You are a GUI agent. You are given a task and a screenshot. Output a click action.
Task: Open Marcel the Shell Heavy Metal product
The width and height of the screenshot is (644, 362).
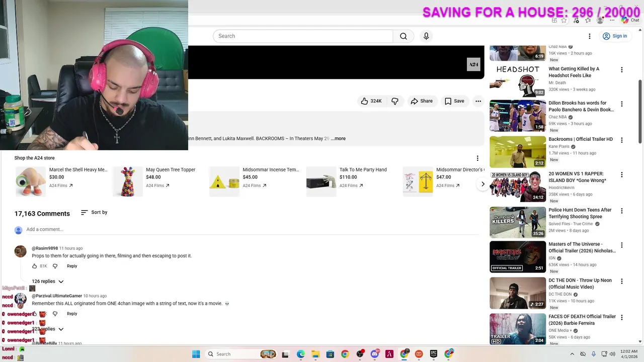pos(78,170)
